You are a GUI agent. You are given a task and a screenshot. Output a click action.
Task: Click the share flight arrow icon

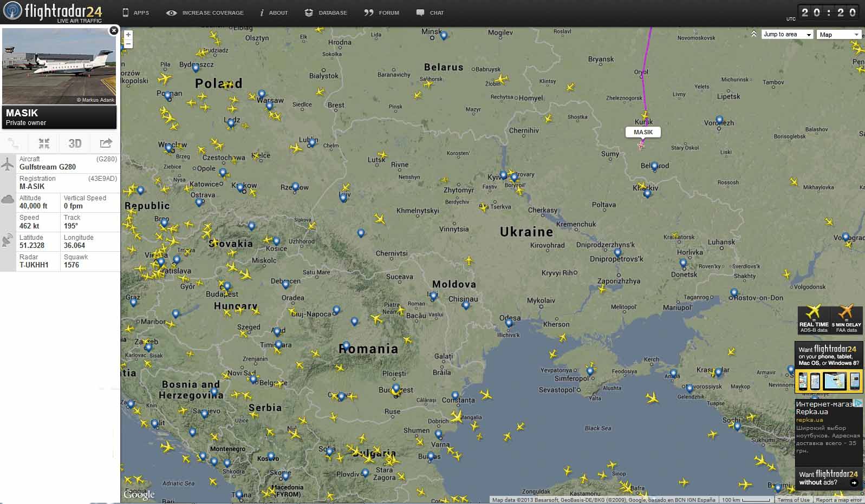pos(106,143)
